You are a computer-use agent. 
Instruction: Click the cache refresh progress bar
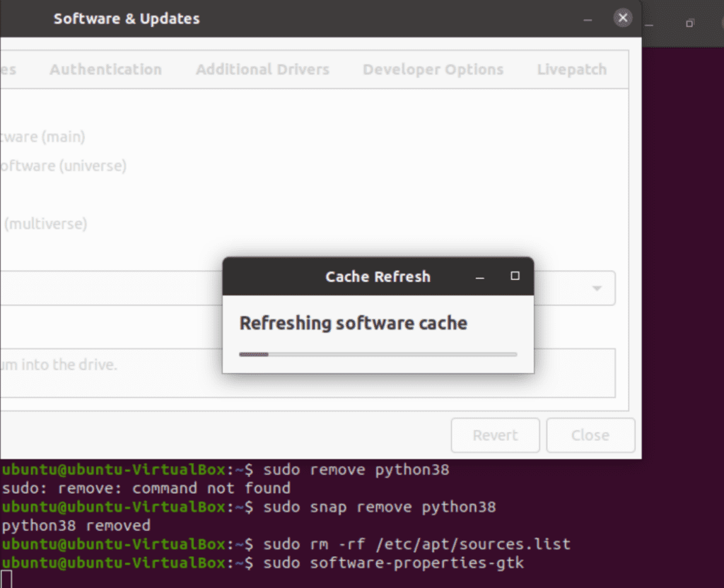click(378, 354)
